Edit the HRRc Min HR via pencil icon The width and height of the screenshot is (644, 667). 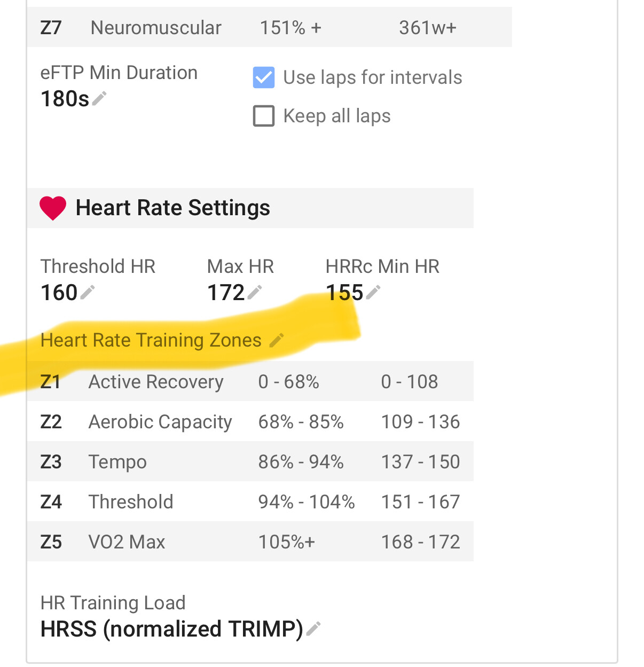(x=374, y=291)
